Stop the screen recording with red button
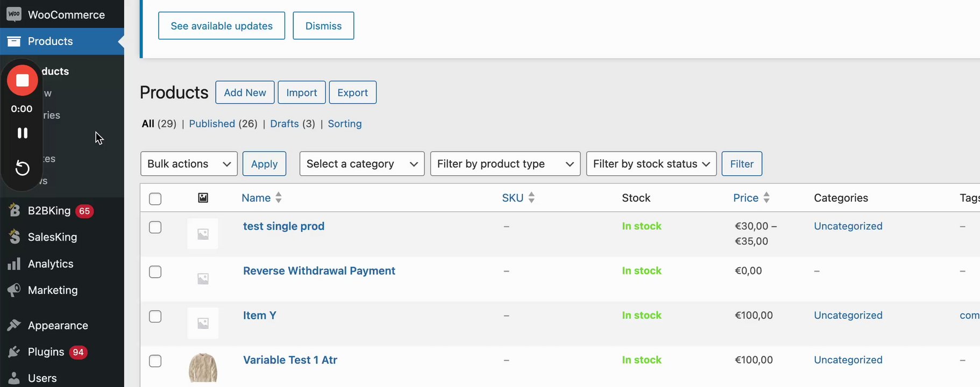980x387 pixels. (22, 80)
